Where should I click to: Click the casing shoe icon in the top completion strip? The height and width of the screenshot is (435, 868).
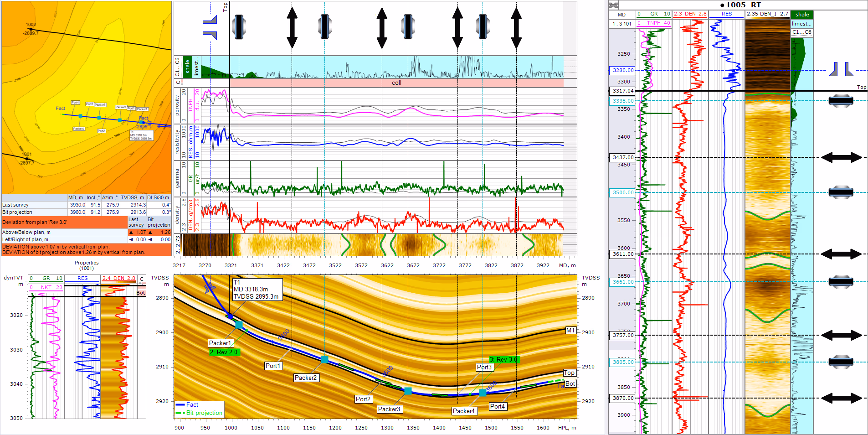pos(210,27)
